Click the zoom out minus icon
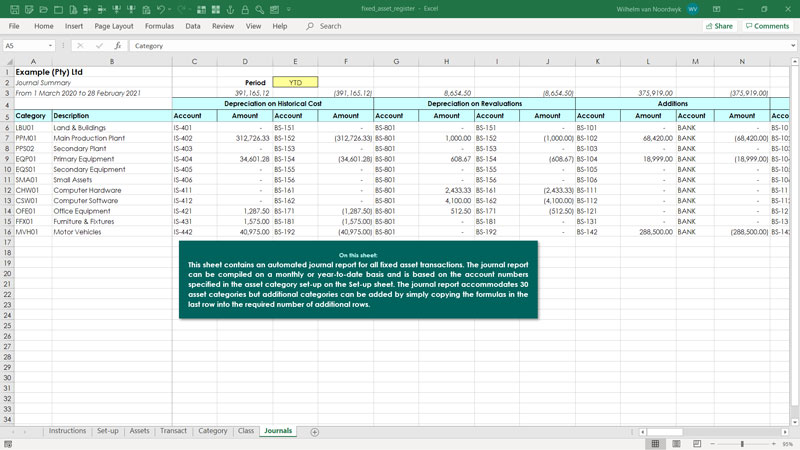 click(x=713, y=444)
